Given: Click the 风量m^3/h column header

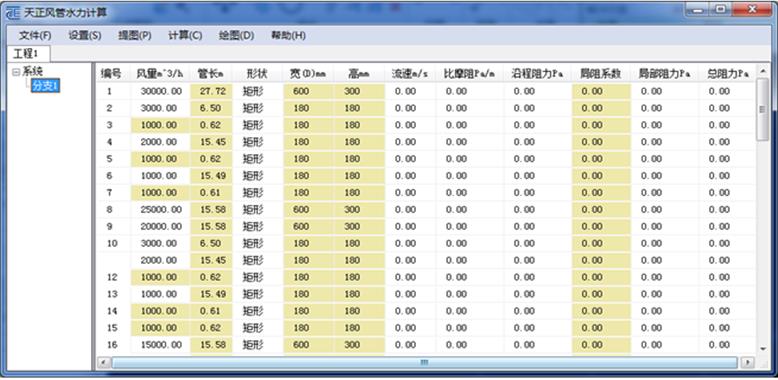Looking at the screenshot, I should [x=160, y=74].
